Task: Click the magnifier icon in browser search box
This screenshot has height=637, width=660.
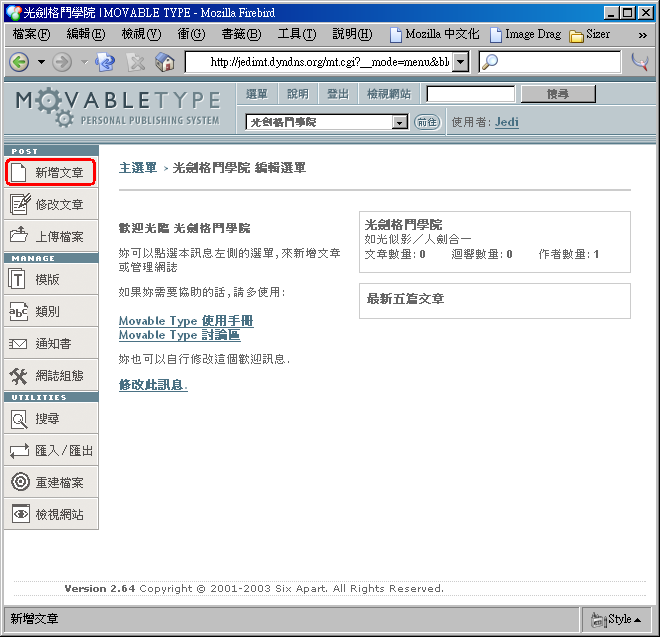Action: (490, 62)
